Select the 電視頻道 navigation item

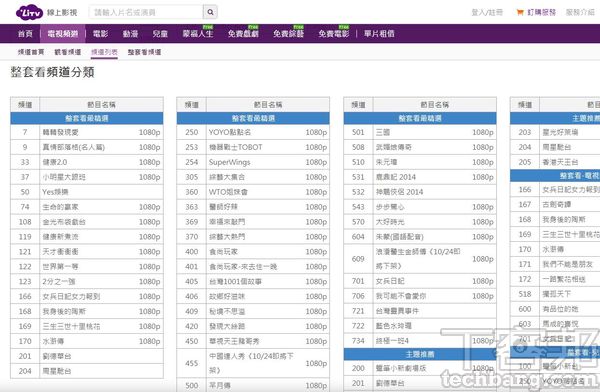pos(63,34)
